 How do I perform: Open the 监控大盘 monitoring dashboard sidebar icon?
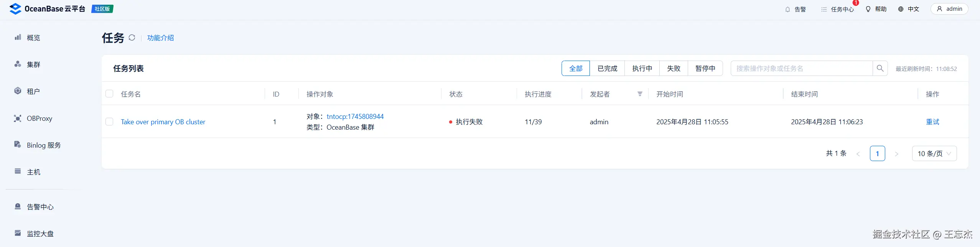tap(18, 233)
